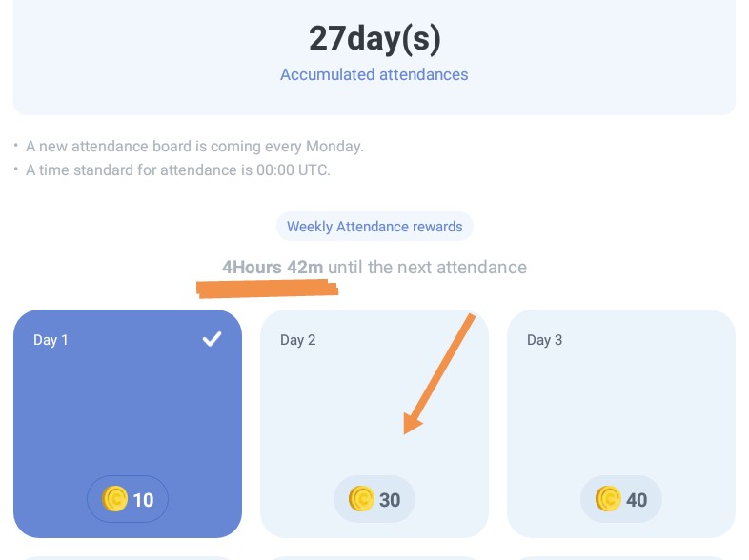Select the Day 2 label text
This screenshot has width=749, height=560.
297,340
